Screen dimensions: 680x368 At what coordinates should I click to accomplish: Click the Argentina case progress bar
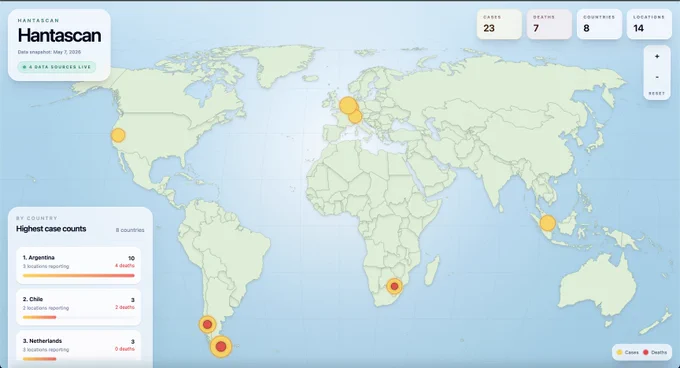(78, 275)
